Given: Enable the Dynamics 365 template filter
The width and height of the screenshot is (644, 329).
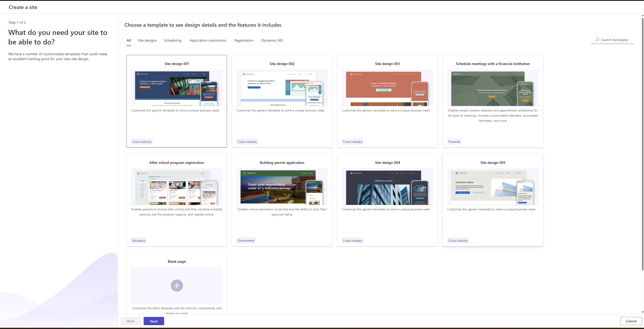Looking at the screenshot, I should (272, 40).
